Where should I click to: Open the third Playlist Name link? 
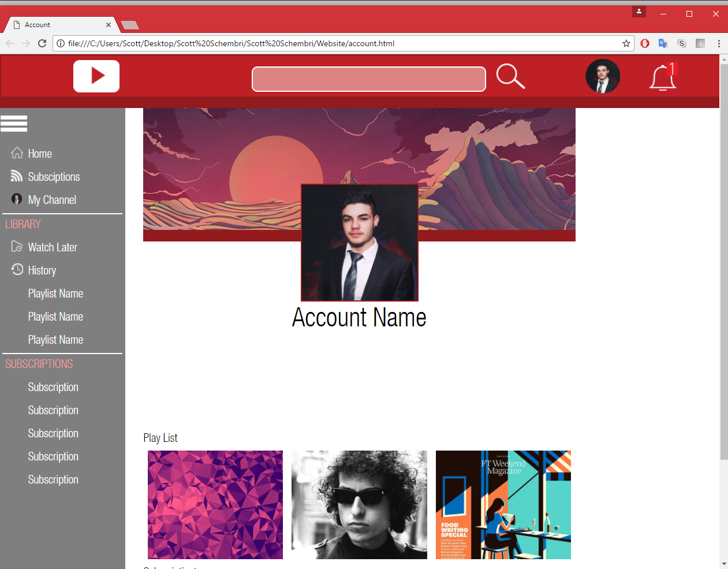pos(55,340)
